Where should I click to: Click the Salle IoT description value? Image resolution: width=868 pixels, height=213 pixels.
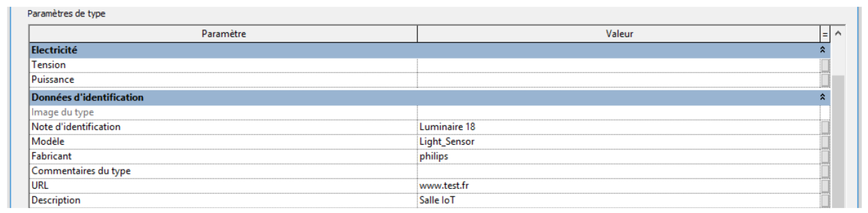[x=619, y=200]
